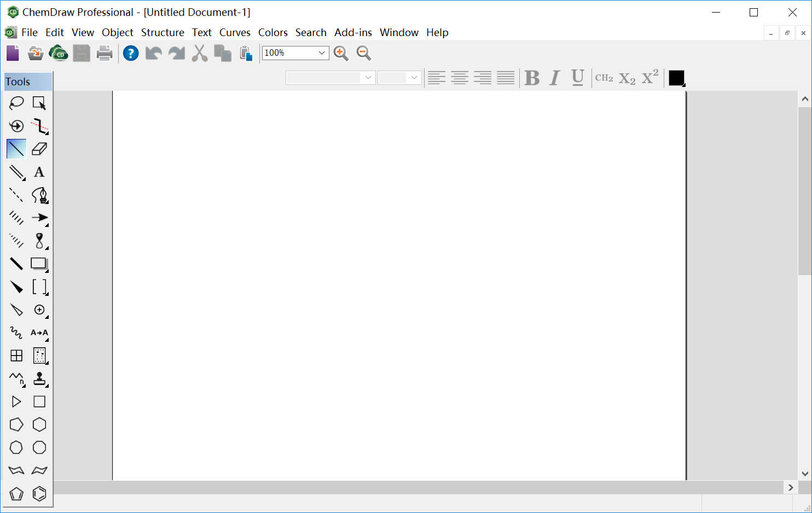
Task: Toggle Bold text formatting
Action: coord(532,78)
